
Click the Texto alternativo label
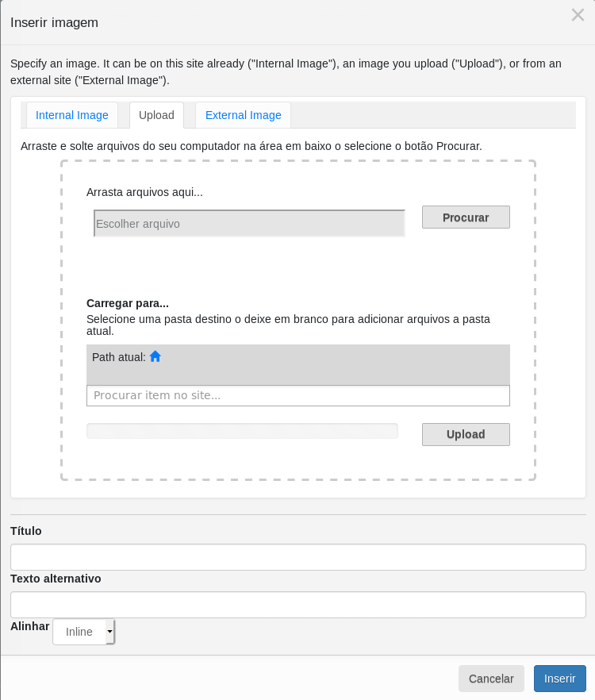(56, 579)
